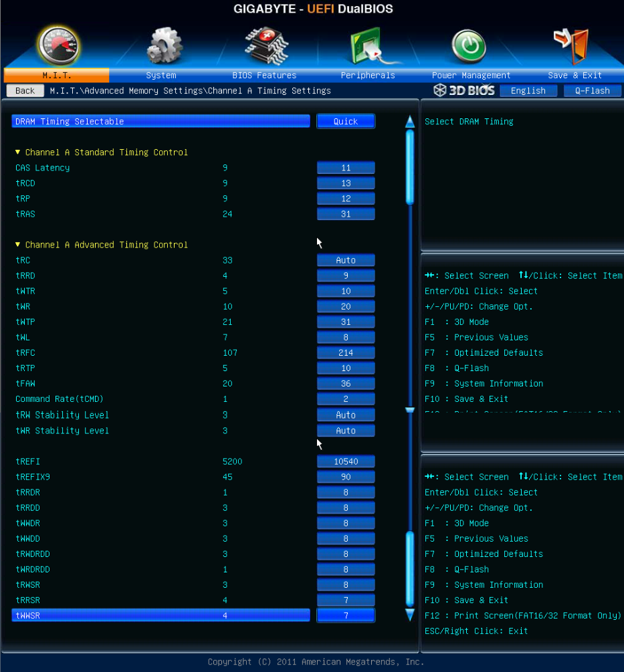The width and height of the screenshot is (624, 672).
Task: Open the M.I.T. tab
Action: (x=57, y=76)
